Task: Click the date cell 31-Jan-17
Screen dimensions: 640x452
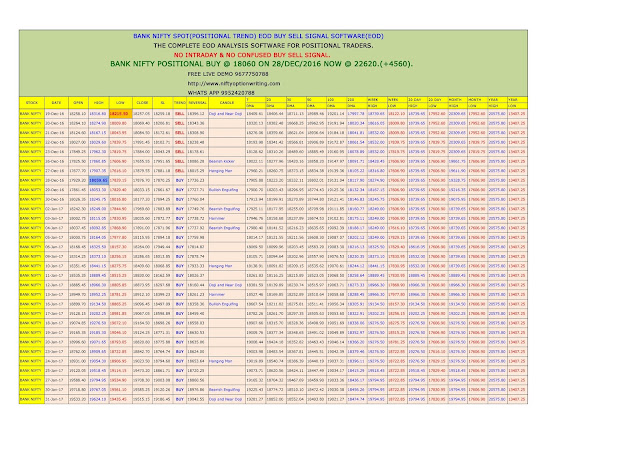Action: click(54, 399)
